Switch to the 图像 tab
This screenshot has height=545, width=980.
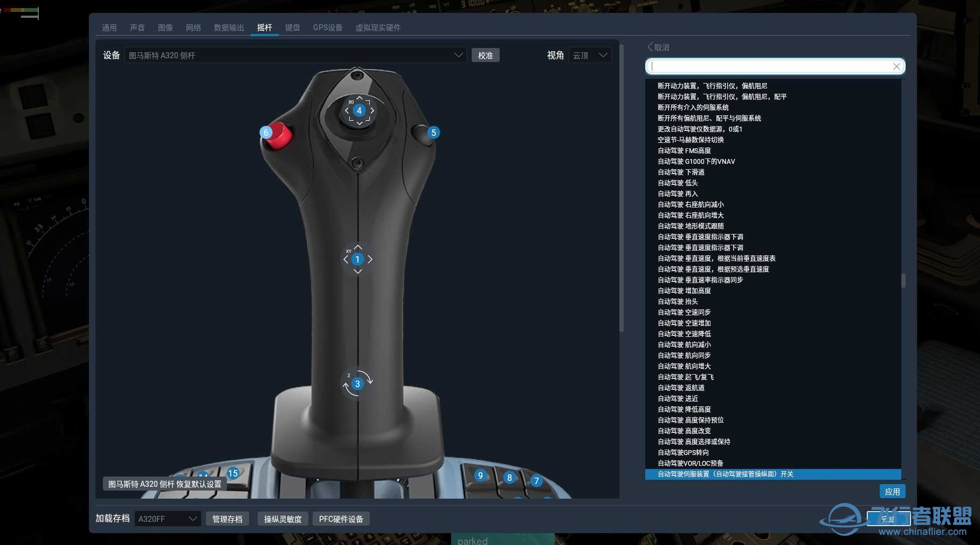pyautogui.click(x=165, y=27)
